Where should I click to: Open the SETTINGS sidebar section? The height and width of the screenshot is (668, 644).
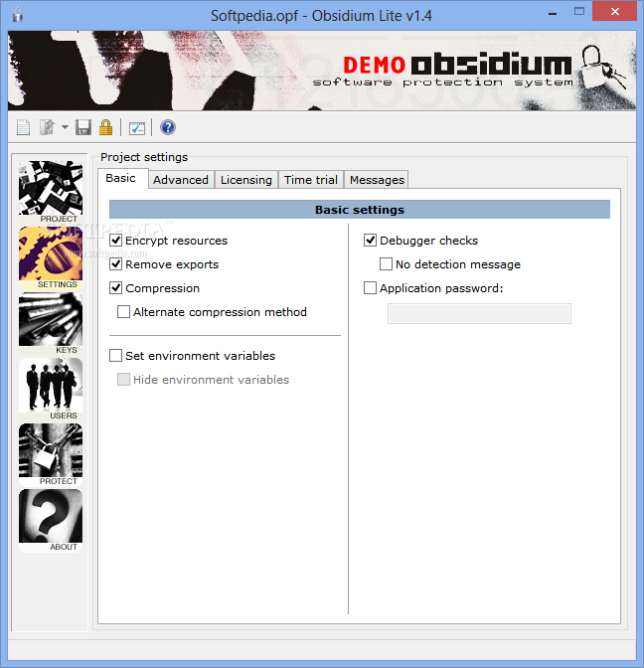tap(51, 257)
